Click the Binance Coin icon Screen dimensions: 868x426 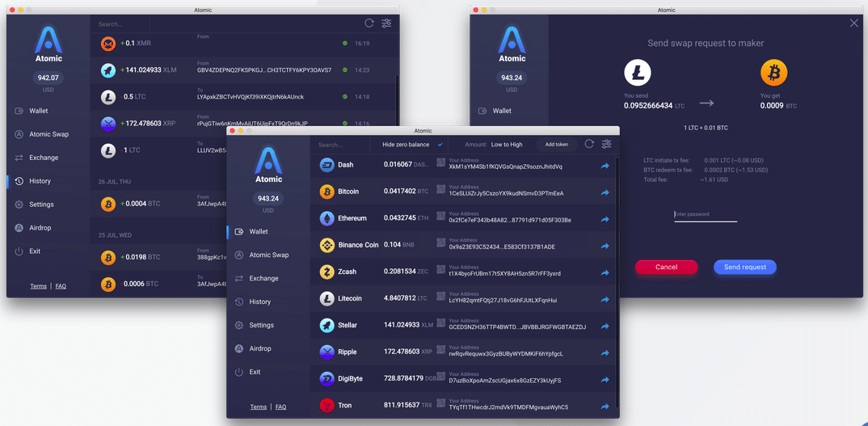click(x=327, y=245)
